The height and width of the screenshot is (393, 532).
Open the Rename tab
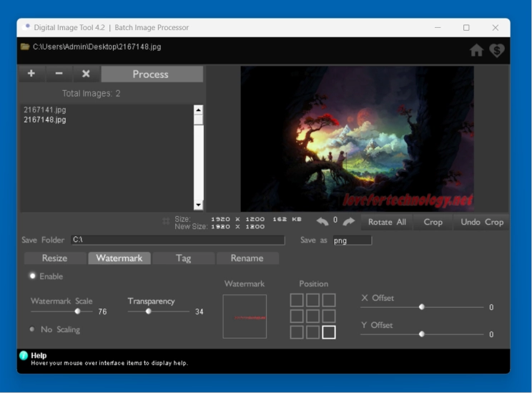247,258
